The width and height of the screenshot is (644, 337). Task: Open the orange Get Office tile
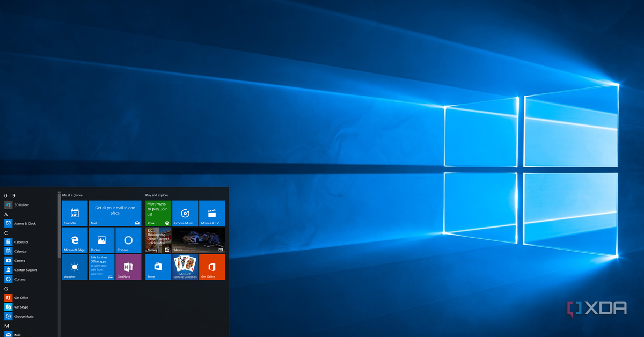212,267
